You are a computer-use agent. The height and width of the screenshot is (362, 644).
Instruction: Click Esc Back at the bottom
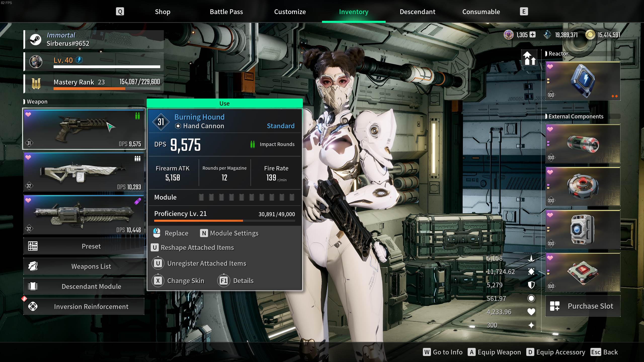coord(604,352)
